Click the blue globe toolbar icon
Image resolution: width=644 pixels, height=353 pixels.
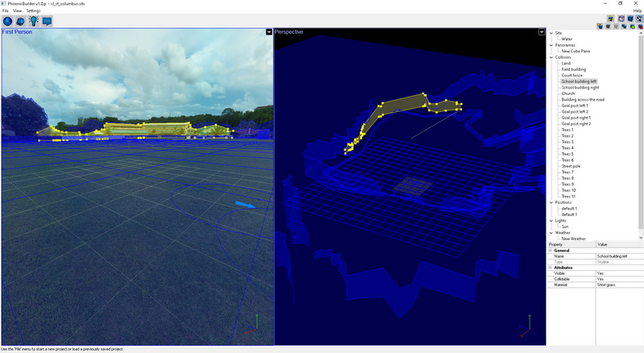coord(8,21)
